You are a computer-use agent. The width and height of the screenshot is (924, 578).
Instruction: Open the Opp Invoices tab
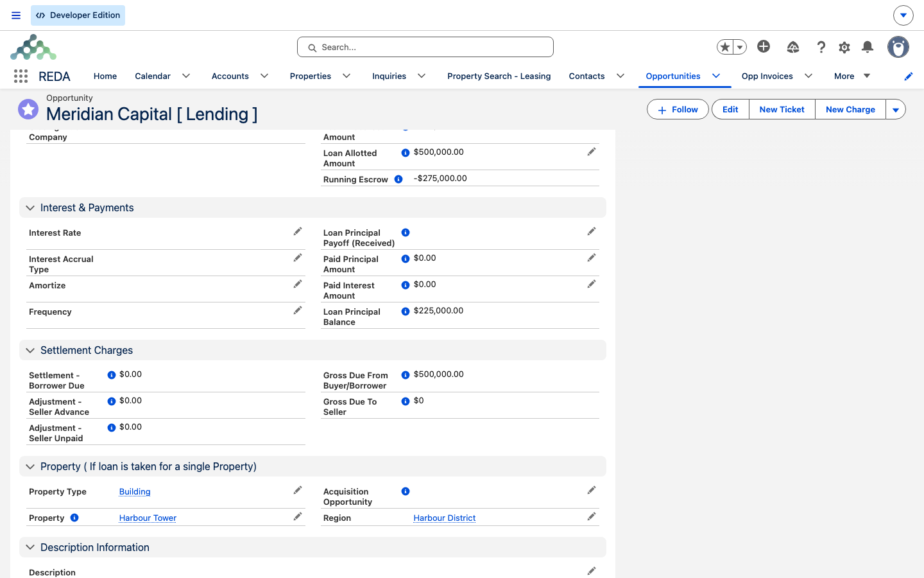click(767, 76)
